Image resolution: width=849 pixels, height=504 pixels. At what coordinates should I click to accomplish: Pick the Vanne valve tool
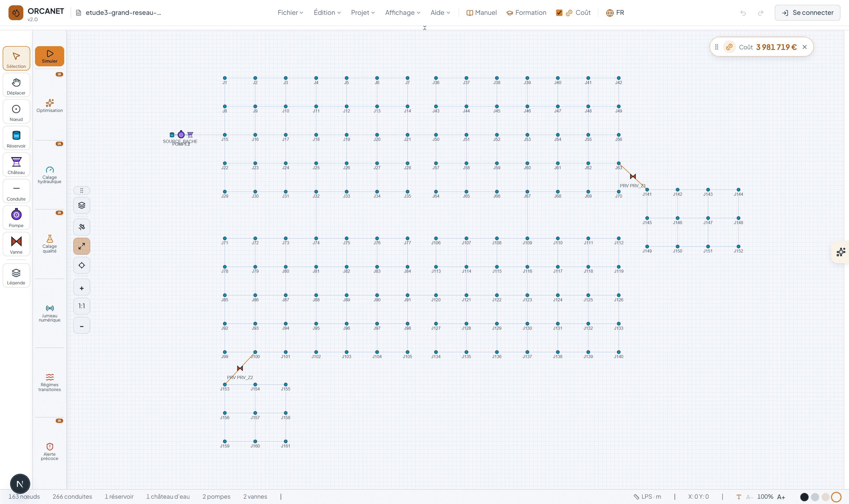pyautogui.click(x=16, y=244)
